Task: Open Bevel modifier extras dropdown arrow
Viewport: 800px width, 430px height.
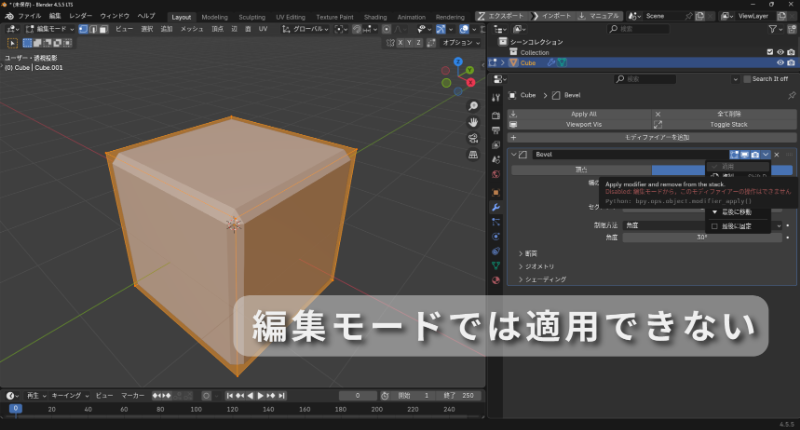Action: [x=765, y=155]
